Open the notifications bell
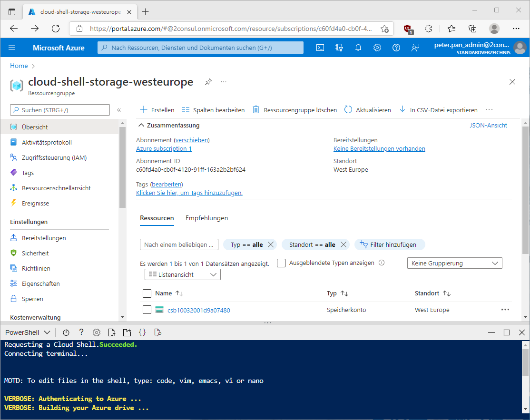 point(358,48)
